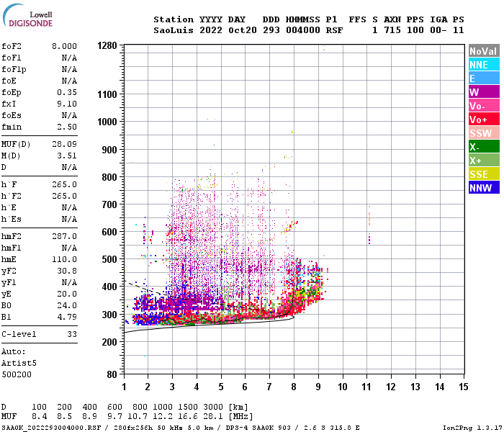504x432 pixels.
Task: Click the RSF program label in header
Action: click(x=334, y=30)
